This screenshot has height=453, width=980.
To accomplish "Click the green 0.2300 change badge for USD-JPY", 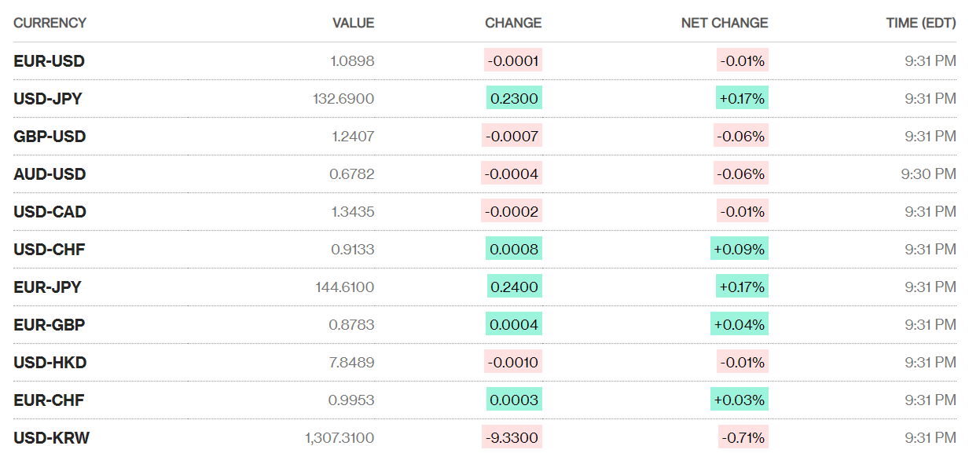I will (x=514, y=99).
